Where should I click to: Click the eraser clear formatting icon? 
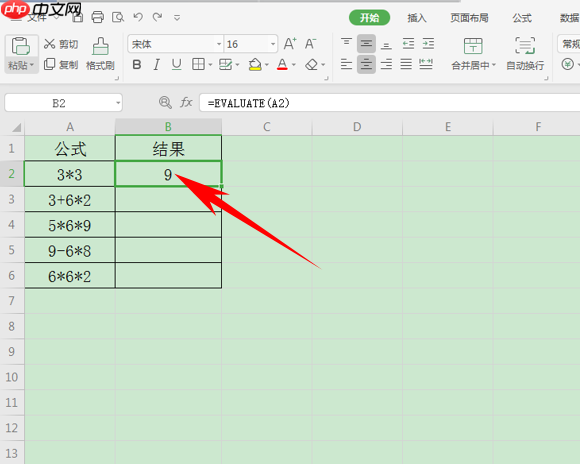point(311,65)
